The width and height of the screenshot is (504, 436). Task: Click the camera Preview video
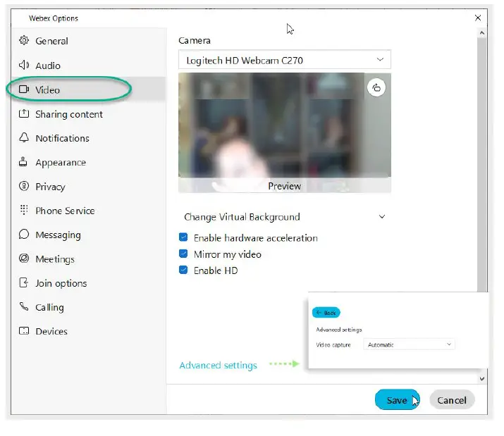pos(285,132)
